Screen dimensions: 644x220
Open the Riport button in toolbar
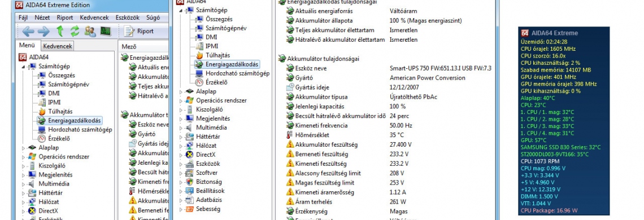click(x=139, y=31)
